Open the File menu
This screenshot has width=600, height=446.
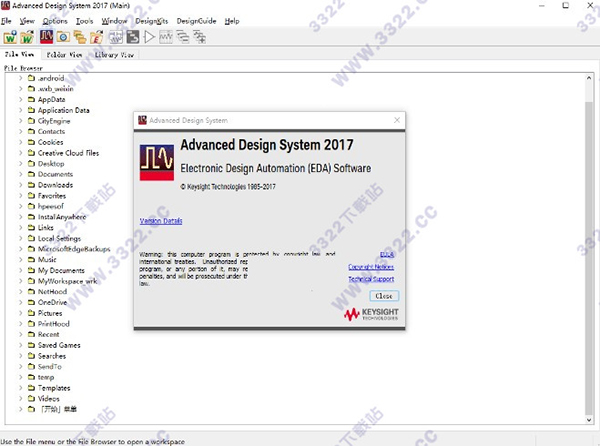6,21
